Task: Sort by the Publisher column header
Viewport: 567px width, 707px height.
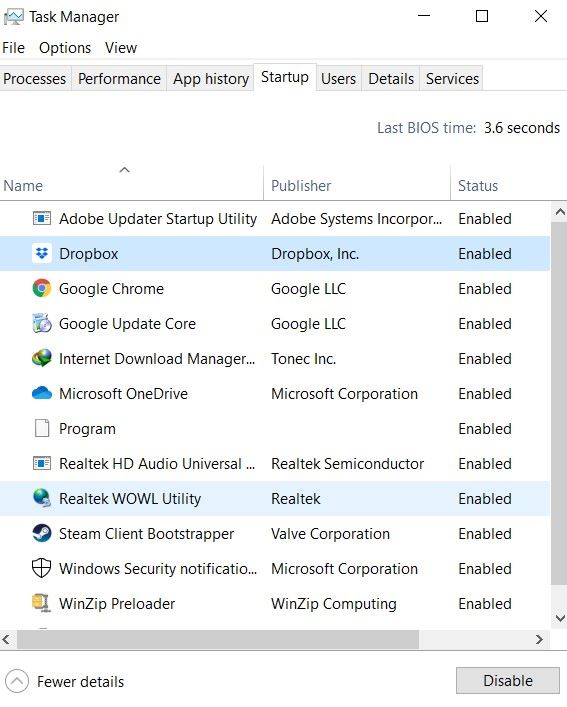Action: click(357, 183)
